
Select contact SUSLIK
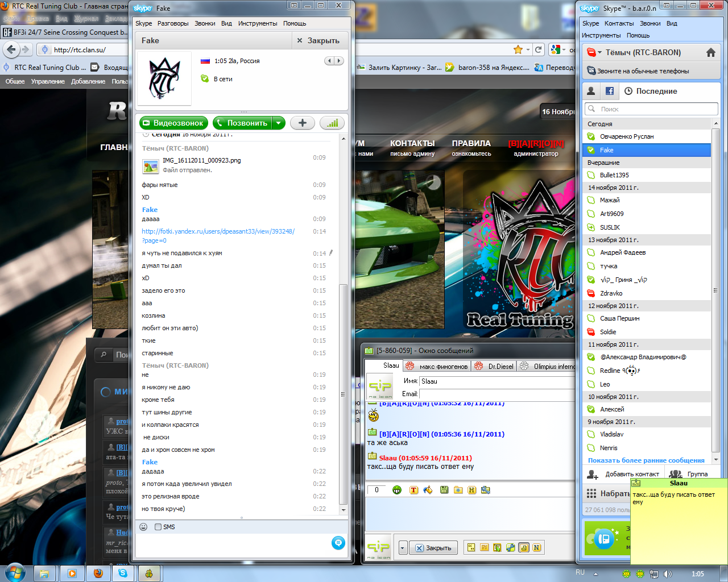click(647, 227)
